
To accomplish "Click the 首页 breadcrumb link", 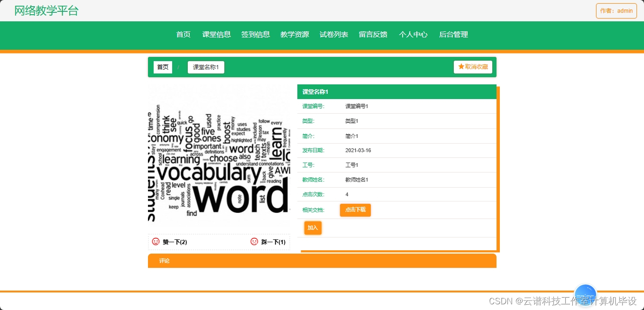I will coord(163,67).
